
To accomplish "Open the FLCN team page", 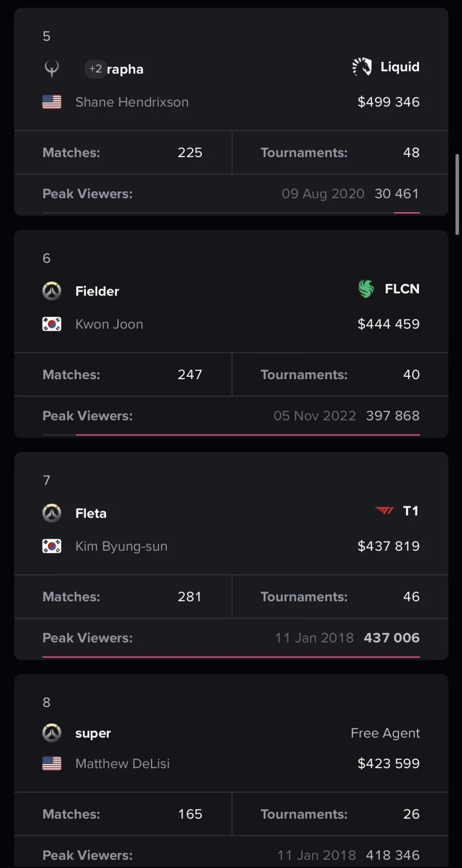I will (402, 289).
